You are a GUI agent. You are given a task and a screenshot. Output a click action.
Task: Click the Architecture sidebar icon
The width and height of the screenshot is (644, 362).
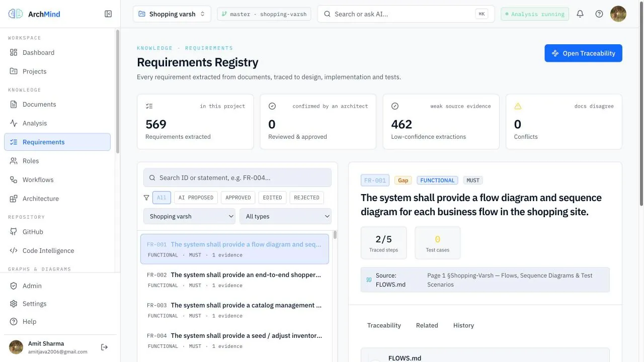pos(14,199)
